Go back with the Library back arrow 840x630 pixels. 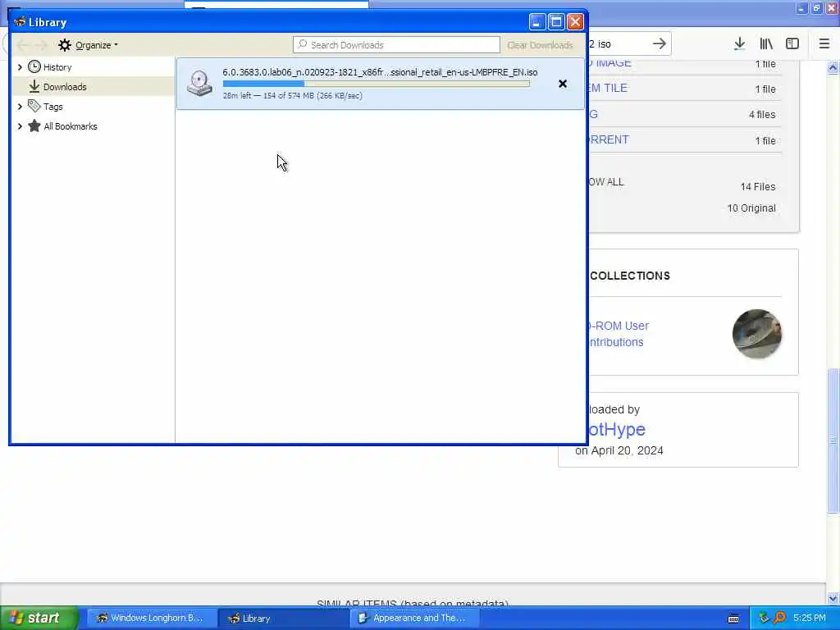point(23,45)
